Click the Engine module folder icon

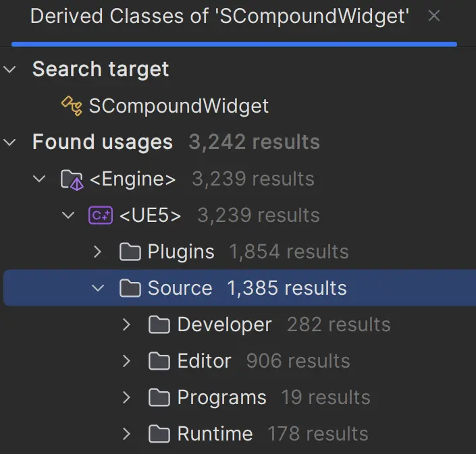pyautogui.click(x=71, y=179)
